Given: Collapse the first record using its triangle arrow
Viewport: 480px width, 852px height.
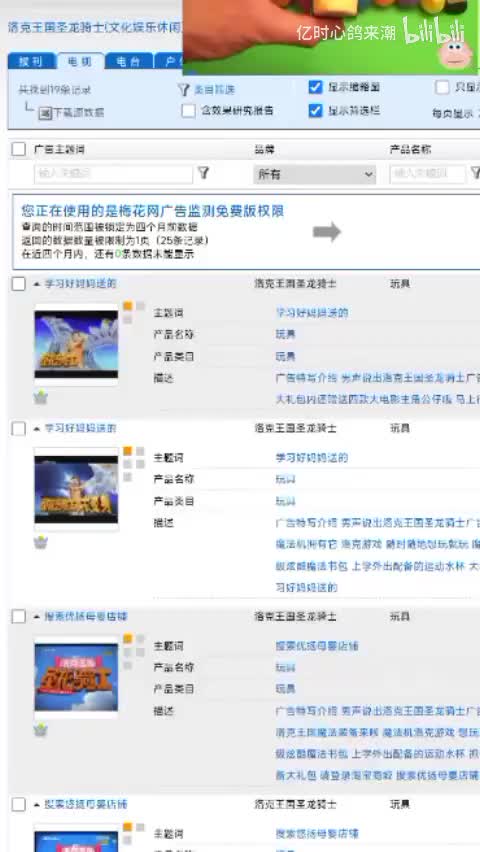Looking at the screenshot, I should click(37, 284).
